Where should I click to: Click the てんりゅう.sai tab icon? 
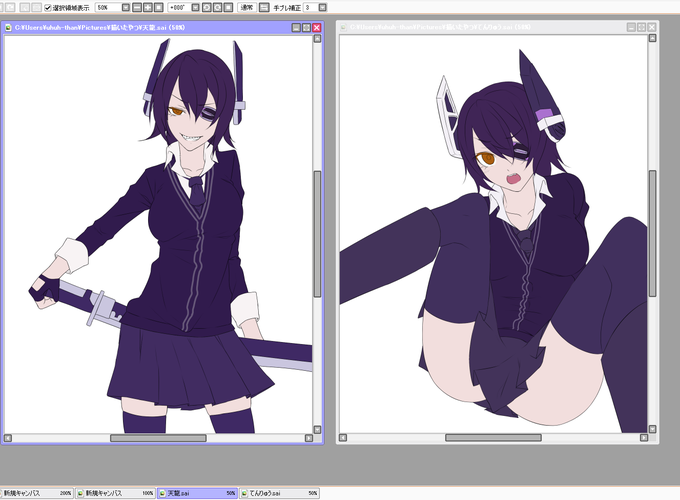point(245,493)
